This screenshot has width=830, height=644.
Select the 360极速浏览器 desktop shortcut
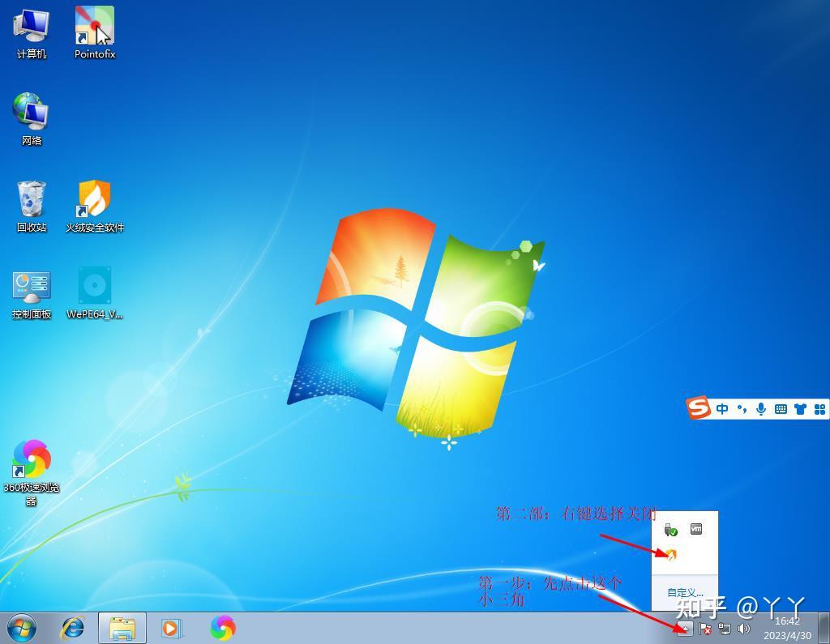32,472
